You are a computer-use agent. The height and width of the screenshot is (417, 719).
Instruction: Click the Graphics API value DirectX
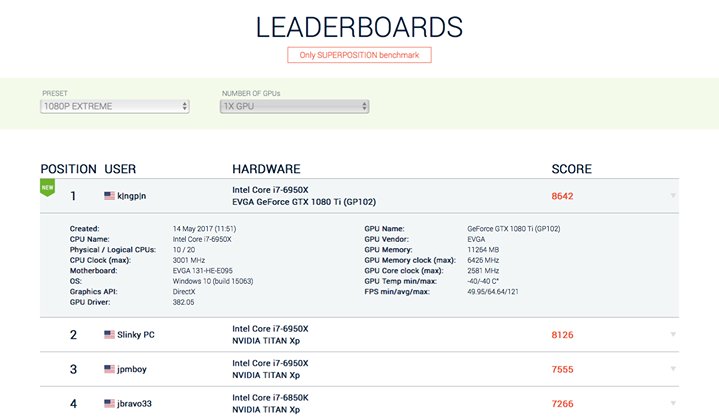(184, 291)
